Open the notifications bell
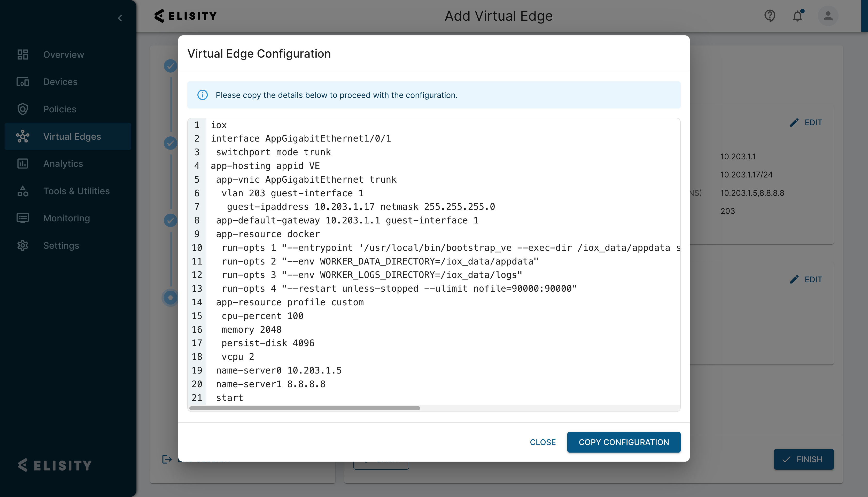This screenshot has width=868, height=497. tap(797, 16)
